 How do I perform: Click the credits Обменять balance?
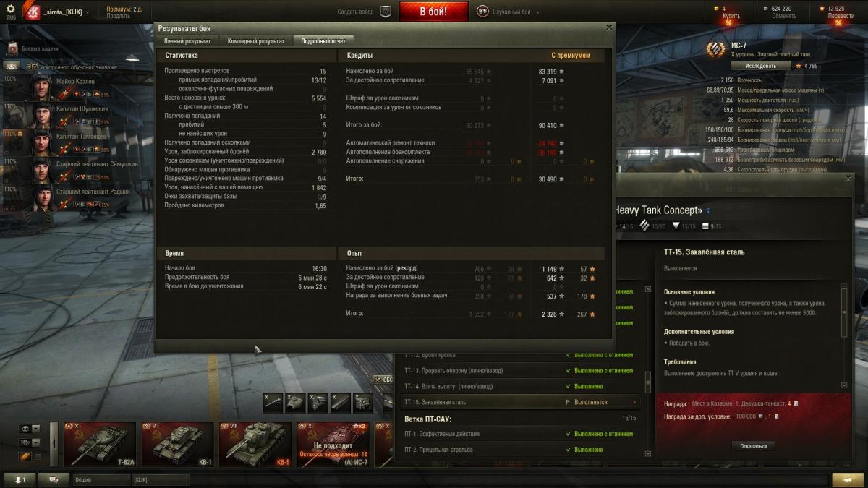coord(780,12)
